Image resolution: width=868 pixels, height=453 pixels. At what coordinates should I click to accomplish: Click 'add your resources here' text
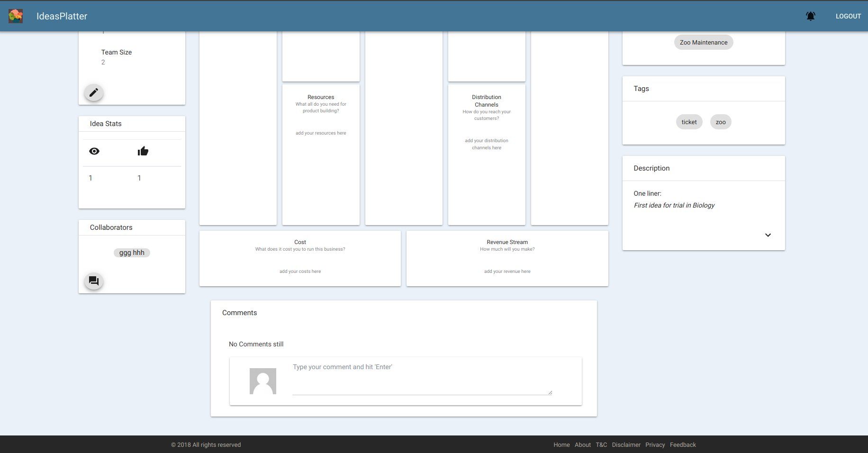coord(321,133)
